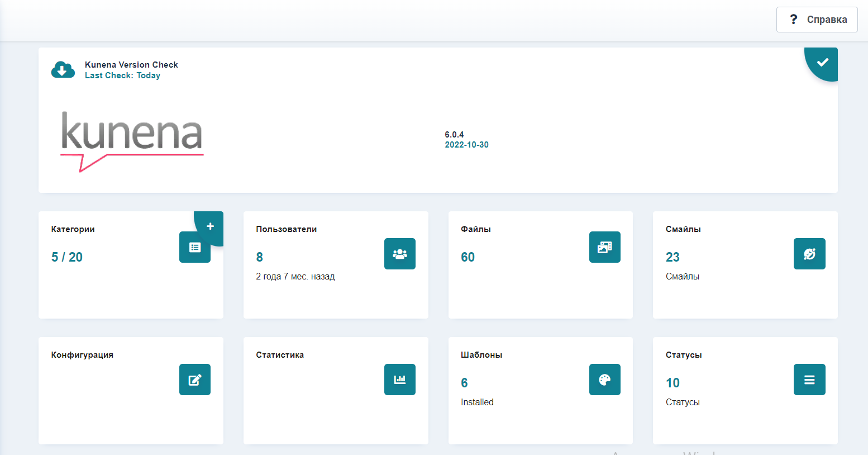Screen dimensions: 868x455
Task: Click the smileys count 23
Action: pos(673,257)
